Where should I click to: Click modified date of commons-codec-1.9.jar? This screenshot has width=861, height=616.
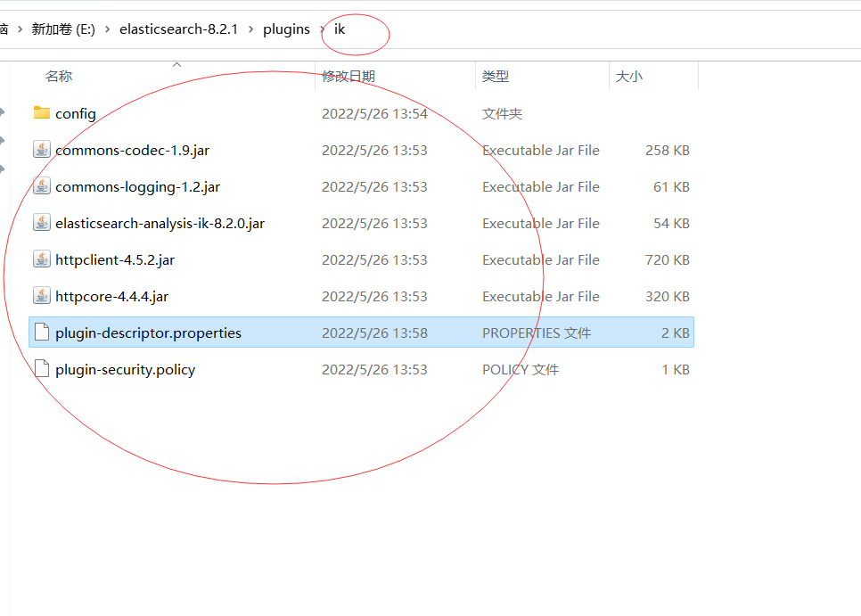374,150
